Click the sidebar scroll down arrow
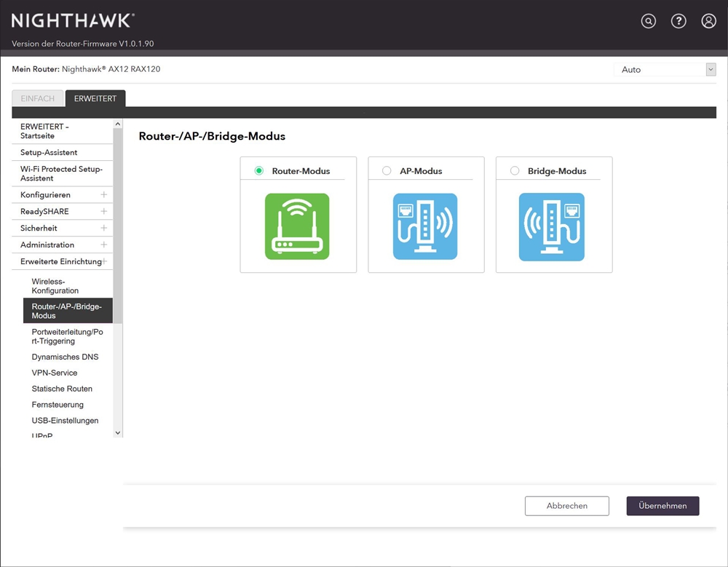The width and height of the screenshot is (728, 567). pyautogui.click(x=118, y=432)
